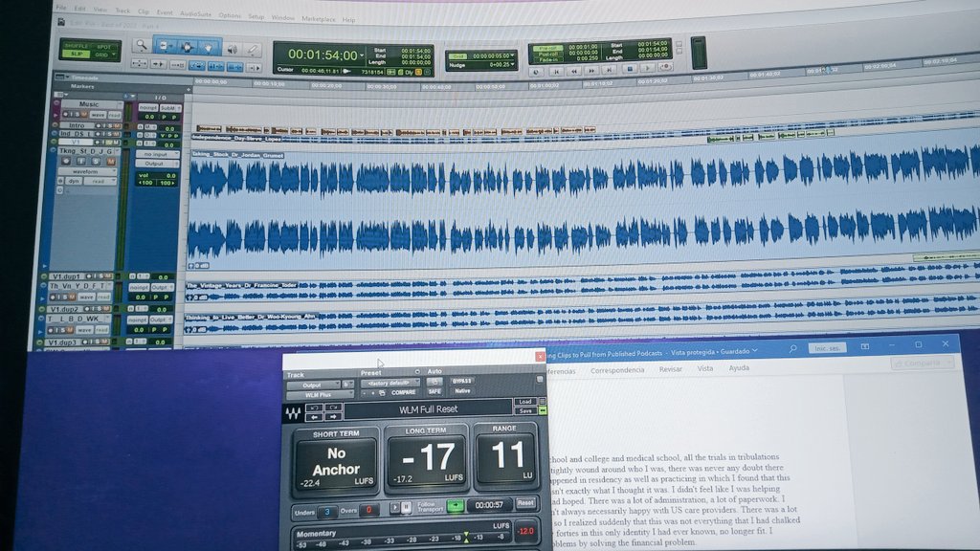980x551 pixels.
Task: Click the Zoom Toggle icon under the Zoomer
Action: coord(140,64)
